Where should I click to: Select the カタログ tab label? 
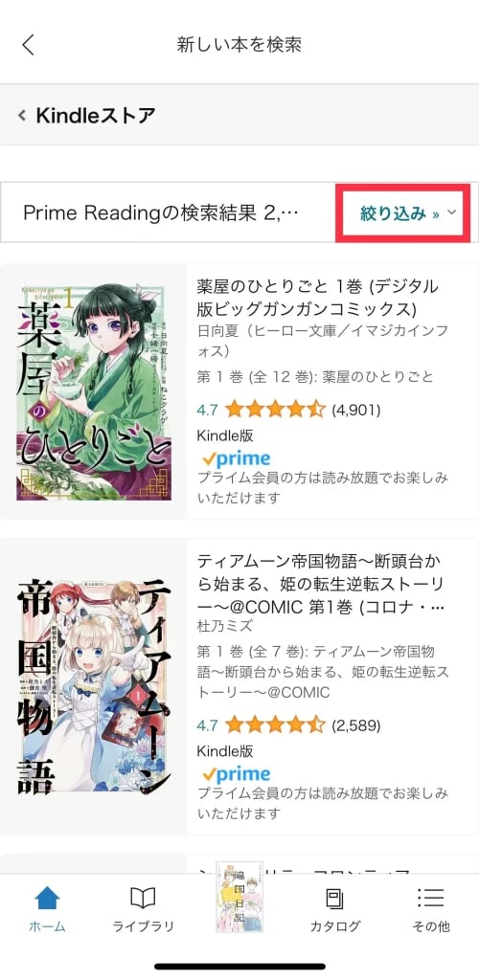pyautogui.click(x=335, y=926)
